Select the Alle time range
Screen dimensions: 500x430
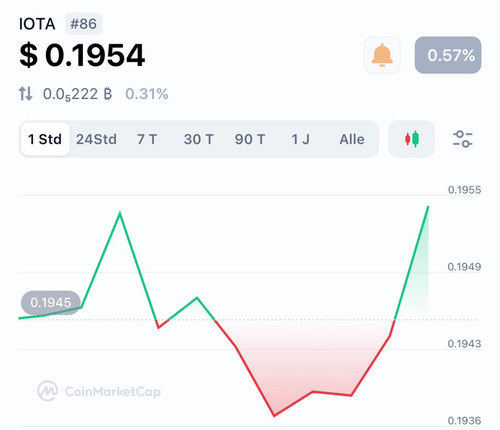coord(352,139)
